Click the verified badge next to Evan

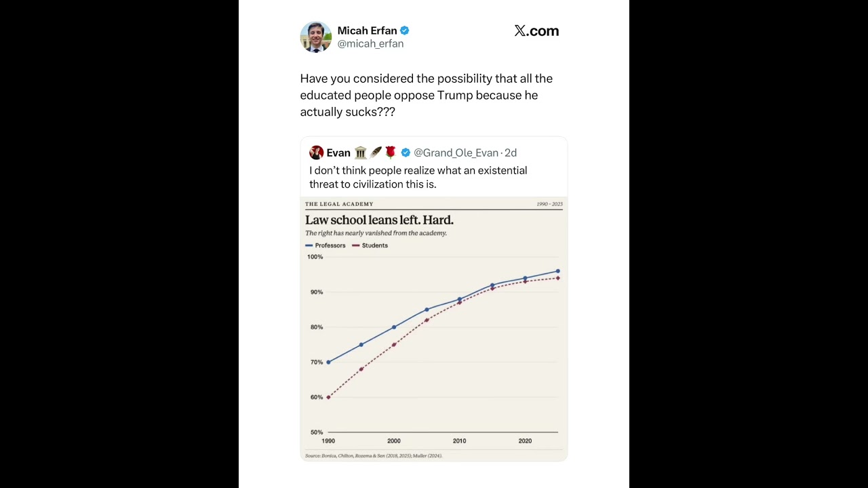click(x=406, y=152)
